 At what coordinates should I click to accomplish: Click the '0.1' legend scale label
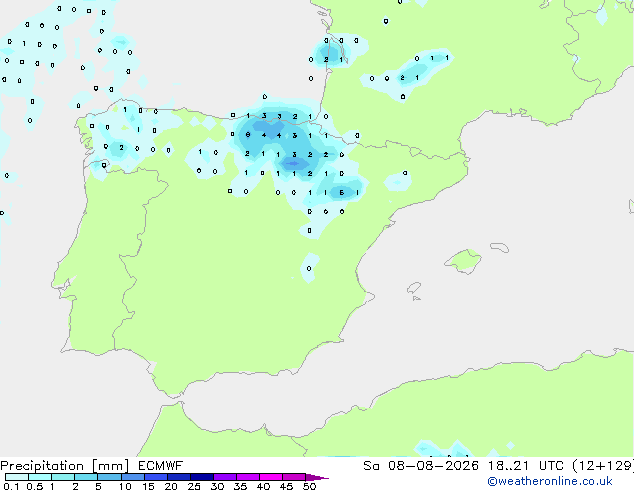(x=11, y=486)
